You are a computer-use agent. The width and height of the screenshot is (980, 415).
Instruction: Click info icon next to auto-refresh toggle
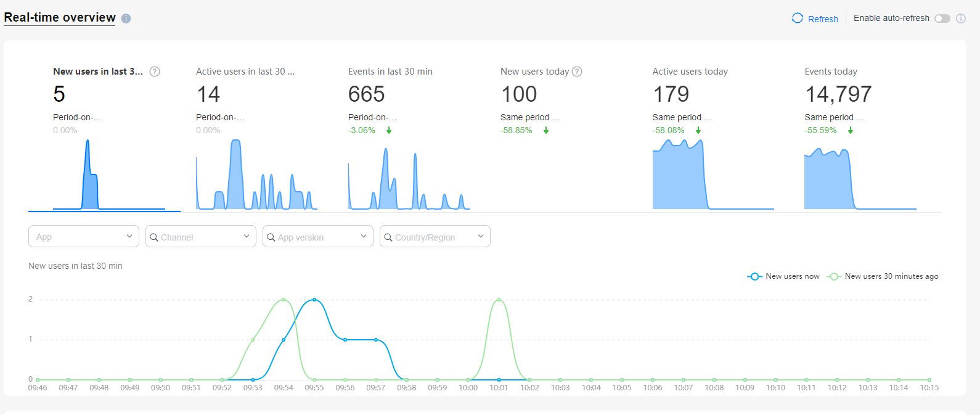(960, 18)
